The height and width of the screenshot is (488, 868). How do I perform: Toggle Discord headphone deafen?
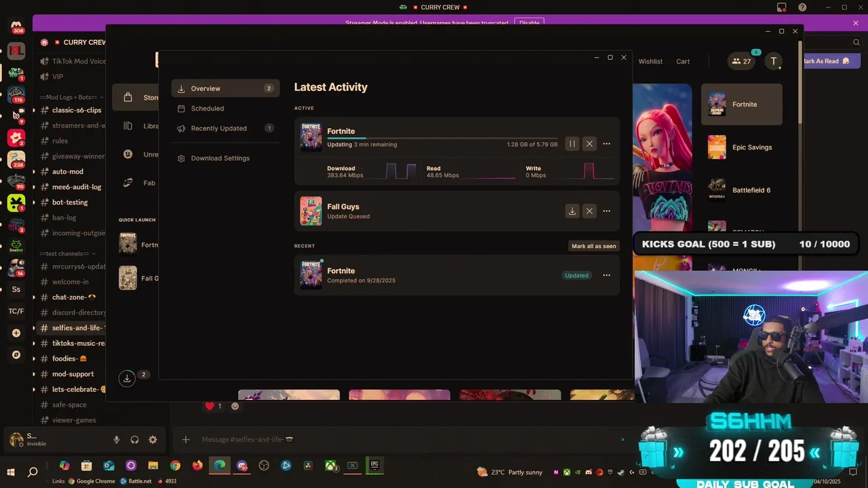coord(134,440)
